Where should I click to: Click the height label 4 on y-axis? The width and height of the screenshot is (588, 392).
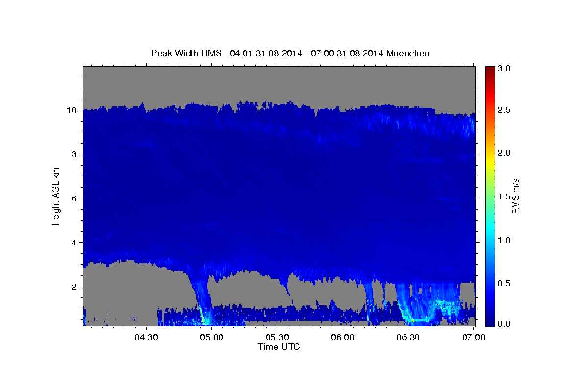(x=74, y=243)
